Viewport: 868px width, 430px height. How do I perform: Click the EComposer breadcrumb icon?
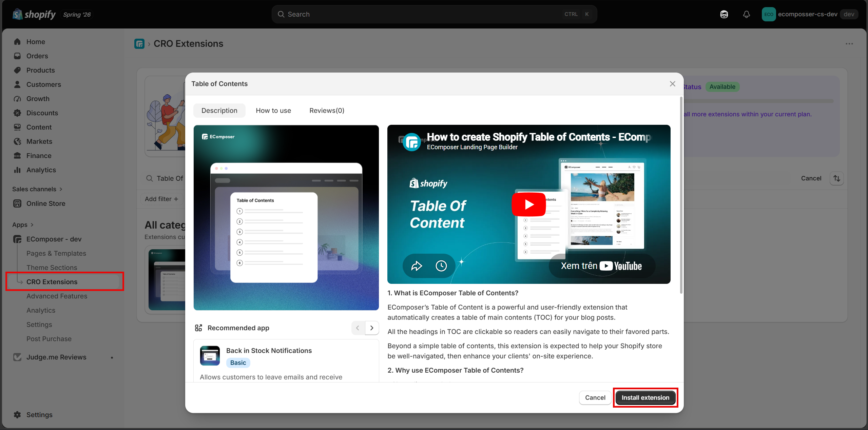[139, 44]
